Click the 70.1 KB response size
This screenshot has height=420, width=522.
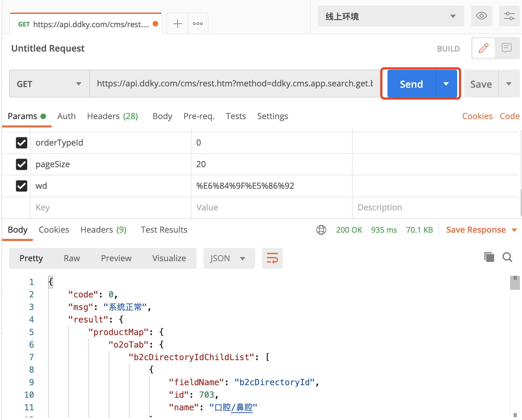[420, 230]
